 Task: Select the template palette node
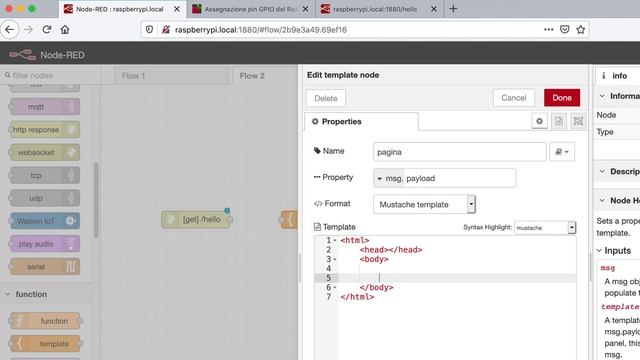[x=45, y=344]
